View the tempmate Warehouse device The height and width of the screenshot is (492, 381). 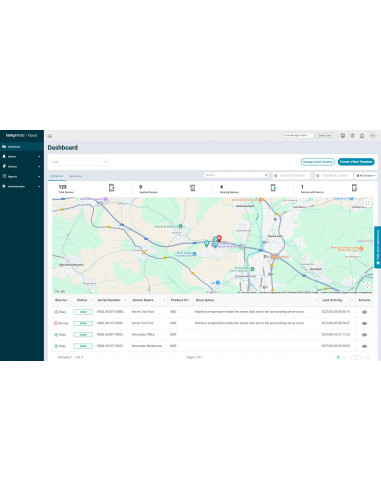[364, 346]
